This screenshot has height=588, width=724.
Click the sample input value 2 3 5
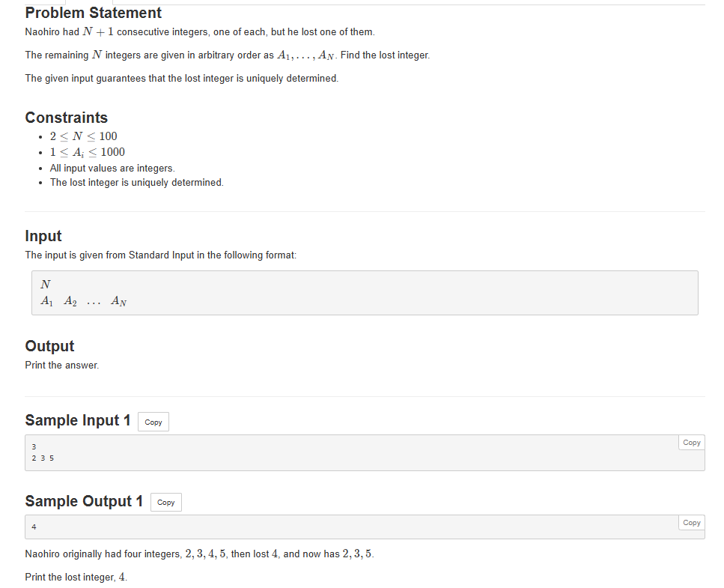42,458
